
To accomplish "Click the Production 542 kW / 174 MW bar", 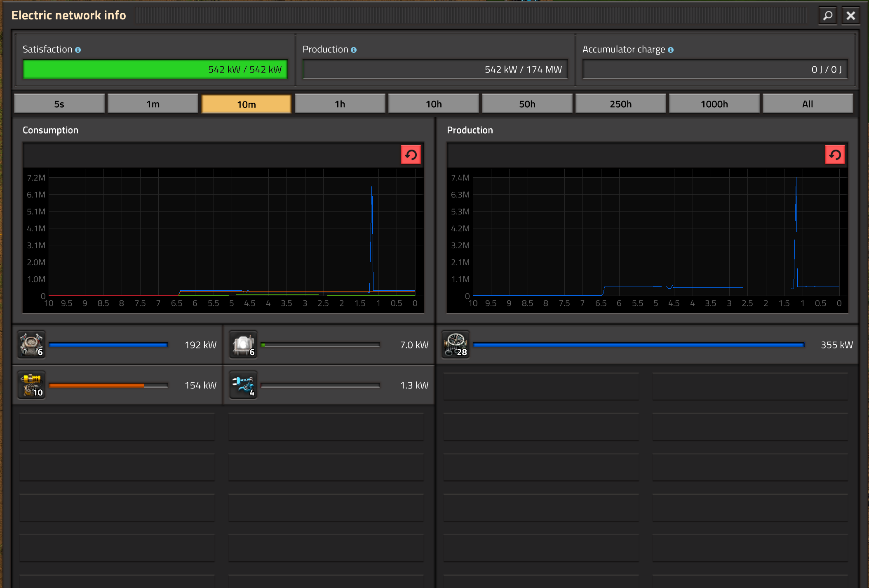I will tap(435, 69).
